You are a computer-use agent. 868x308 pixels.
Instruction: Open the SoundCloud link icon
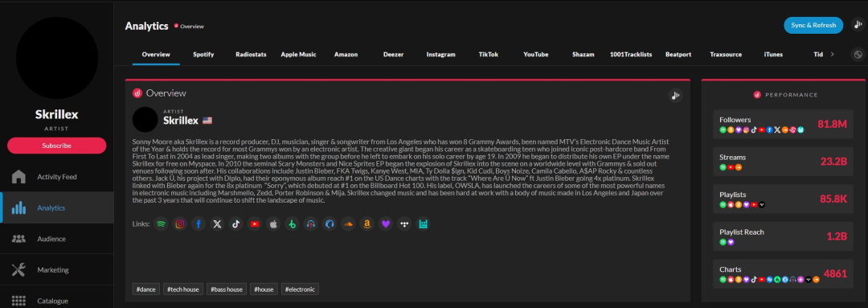[x=348, y=224]
